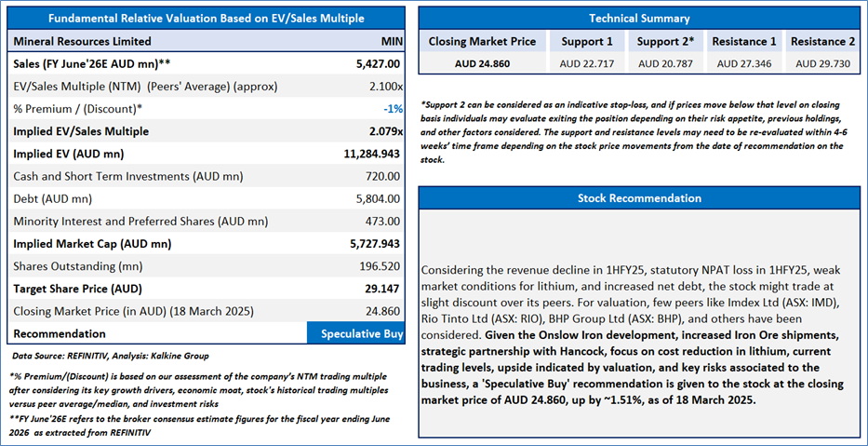Click the 'Fundamental Relative Valuation Based on EV/Sales Multiple' header

click(206, 19)
